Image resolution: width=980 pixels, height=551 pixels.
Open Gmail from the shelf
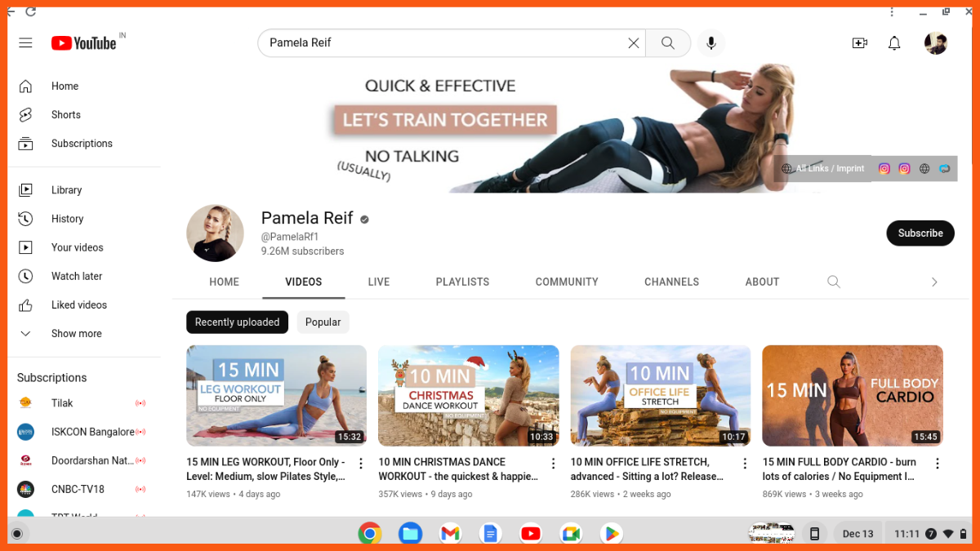450,534
